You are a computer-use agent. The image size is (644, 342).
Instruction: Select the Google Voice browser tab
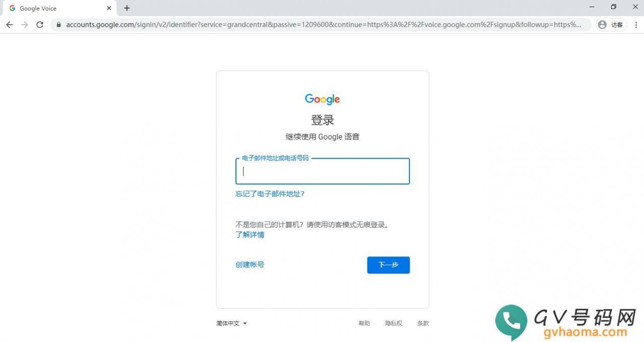pyautogui.click(x=59, y=8)
